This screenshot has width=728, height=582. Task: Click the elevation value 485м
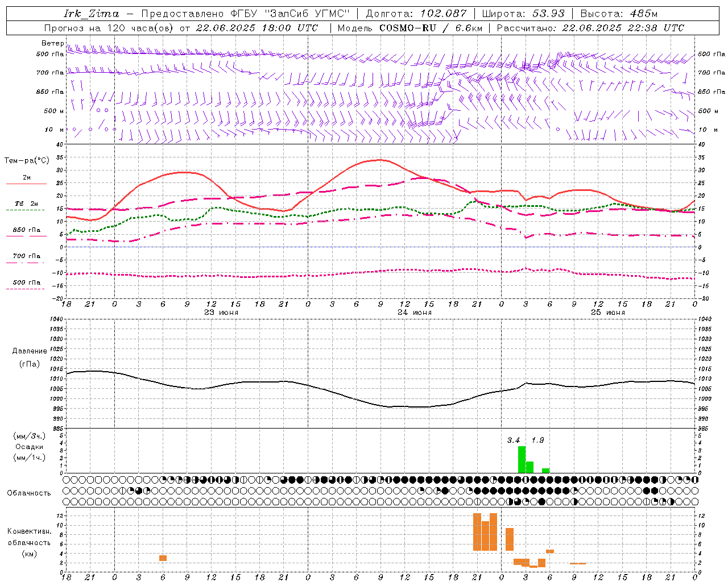pos(643,14)
